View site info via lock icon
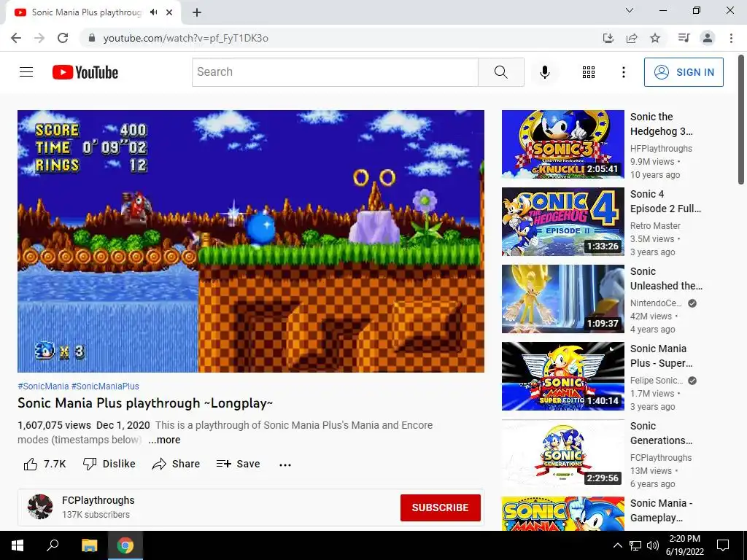Screen dimensions: 747x560 (x=92, y=38)
